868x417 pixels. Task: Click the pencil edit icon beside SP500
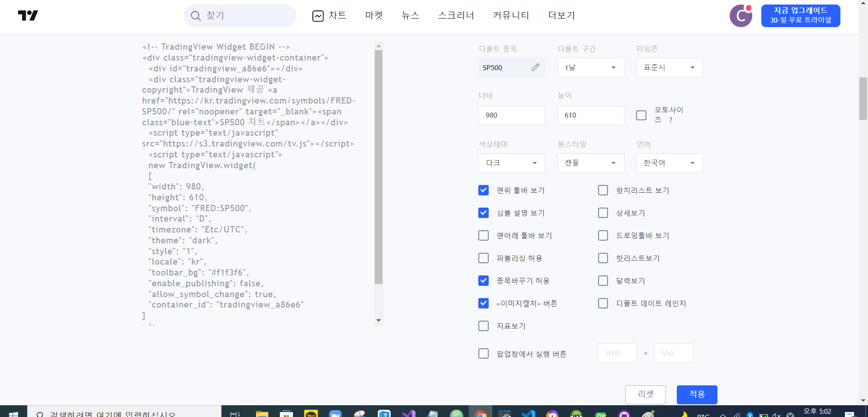tap(535, 67)
